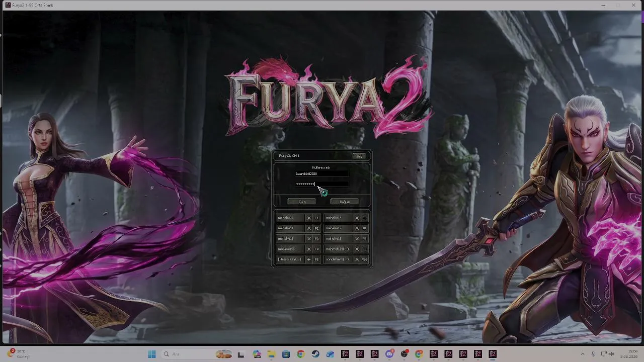Click the Çıkış exit button

[x=302, y=202]
